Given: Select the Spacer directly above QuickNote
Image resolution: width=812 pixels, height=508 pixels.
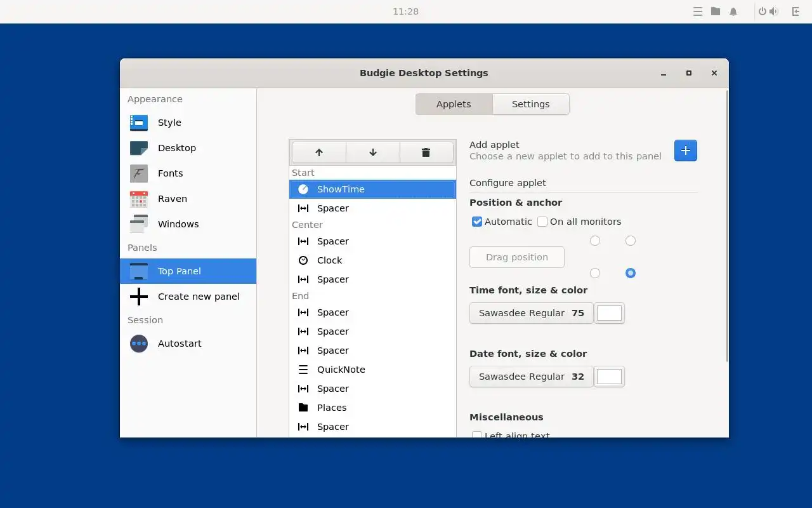Looking at the screenshot, I should [372, 351].
